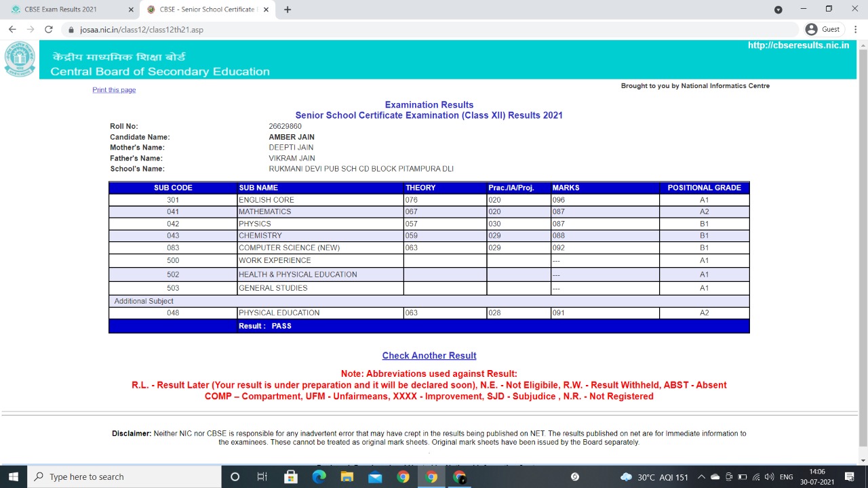Click the browser Forward arrow

(x=31, y=29)
